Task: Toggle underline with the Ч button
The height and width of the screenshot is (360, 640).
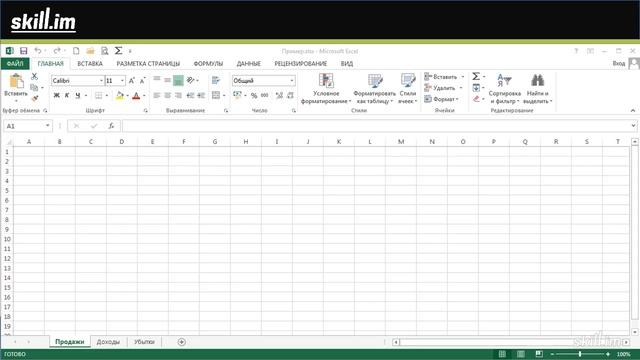Action: click(x=78, y=95)
